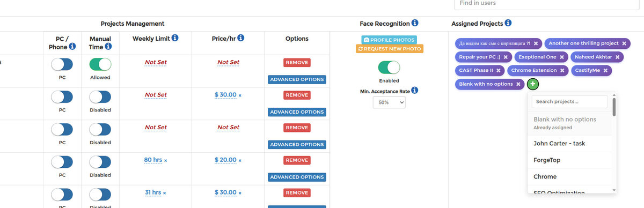Click the info icon beside Manual Time
Image resolution: width=644 pixels, height=208 pixels.
[108, 47]
